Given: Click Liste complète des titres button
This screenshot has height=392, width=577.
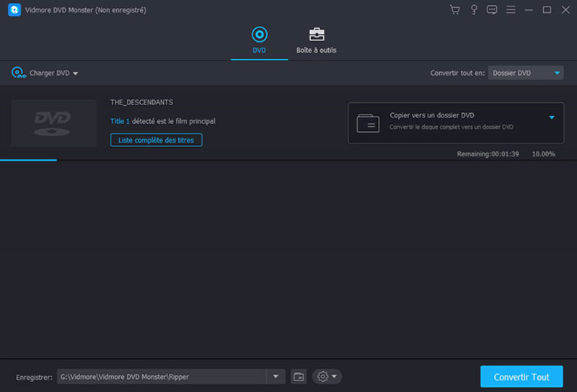Looking at the screenshot, I should click(x=156, y=140).
